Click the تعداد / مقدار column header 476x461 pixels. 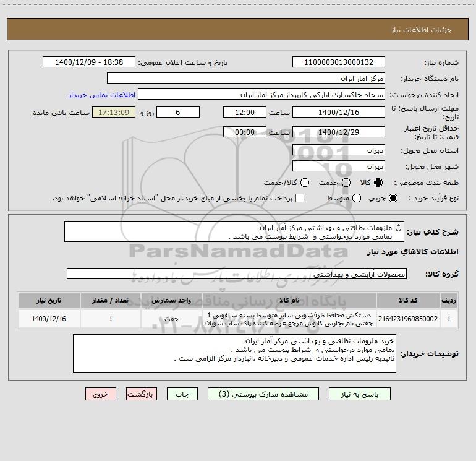point(111,300)
